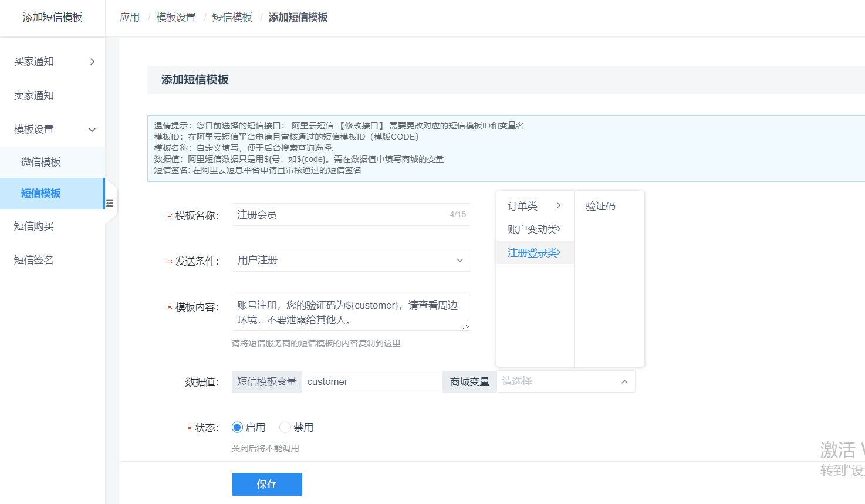This screenshot has width=865, height=504.
Task: Click the 模板内容 textarea
Action: point(351,313)
